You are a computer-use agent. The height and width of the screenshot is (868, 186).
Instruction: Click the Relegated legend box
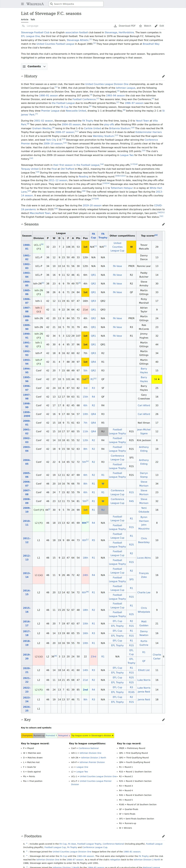(x=64, y=736)
